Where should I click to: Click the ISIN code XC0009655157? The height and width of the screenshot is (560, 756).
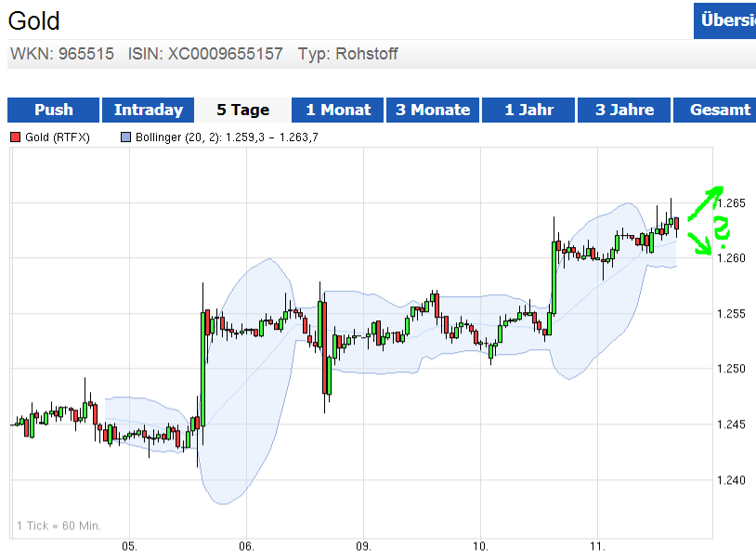225,54
